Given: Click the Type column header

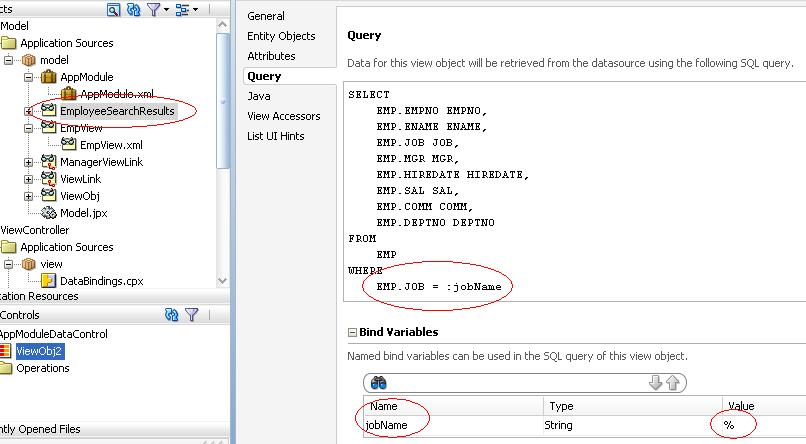Looking at the screenshot, I should click(632, 406).
